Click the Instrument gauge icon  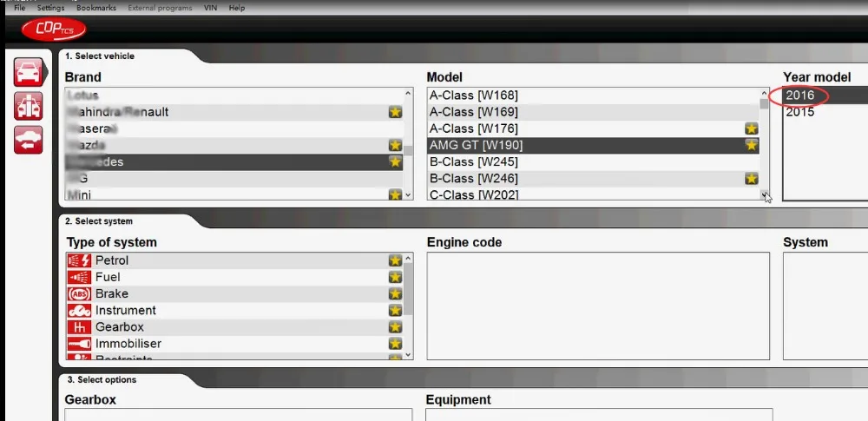tap(79, 310)
